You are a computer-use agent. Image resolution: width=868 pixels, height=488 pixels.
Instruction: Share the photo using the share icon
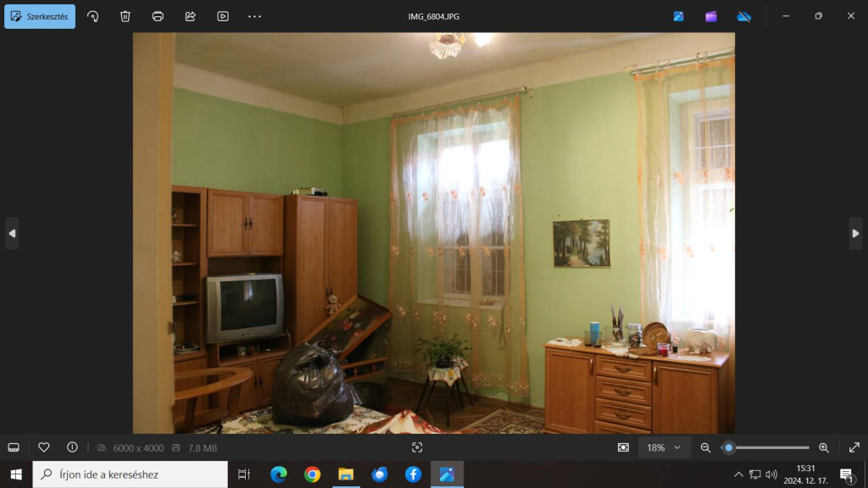[190, 16]
